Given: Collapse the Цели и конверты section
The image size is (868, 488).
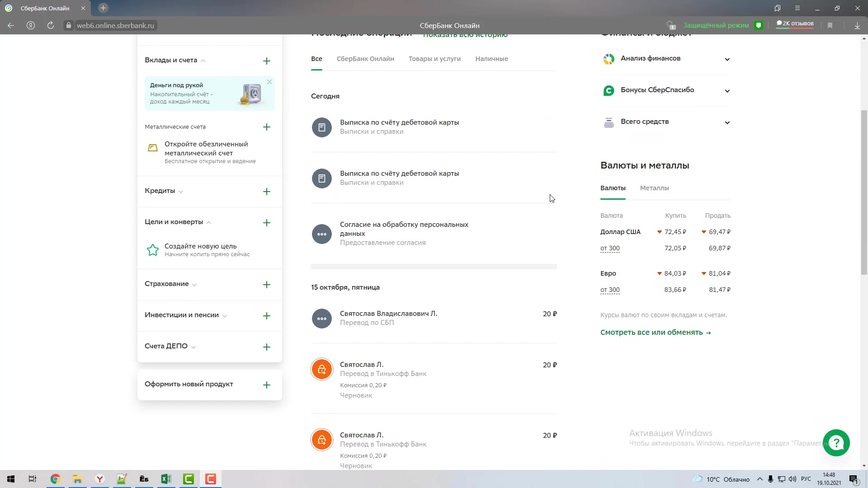Looking at the screenshot, I should [209, 222].
